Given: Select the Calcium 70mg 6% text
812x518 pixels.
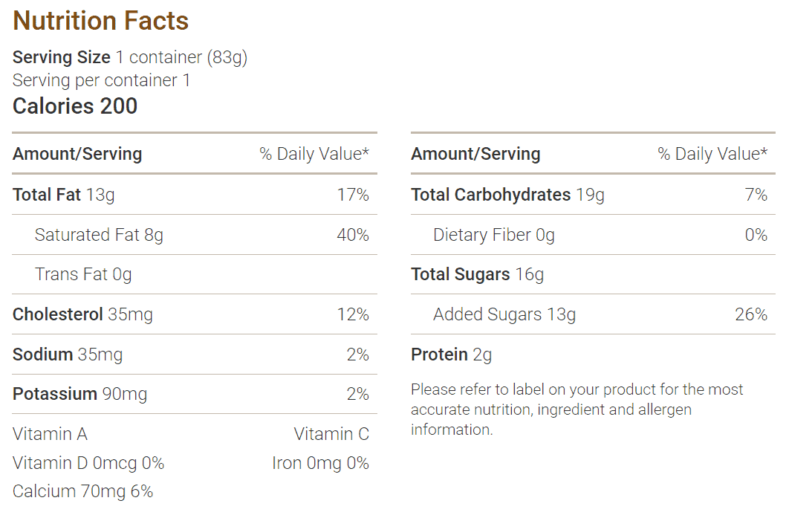Looking at the screenshot, I should pos(83,491).
